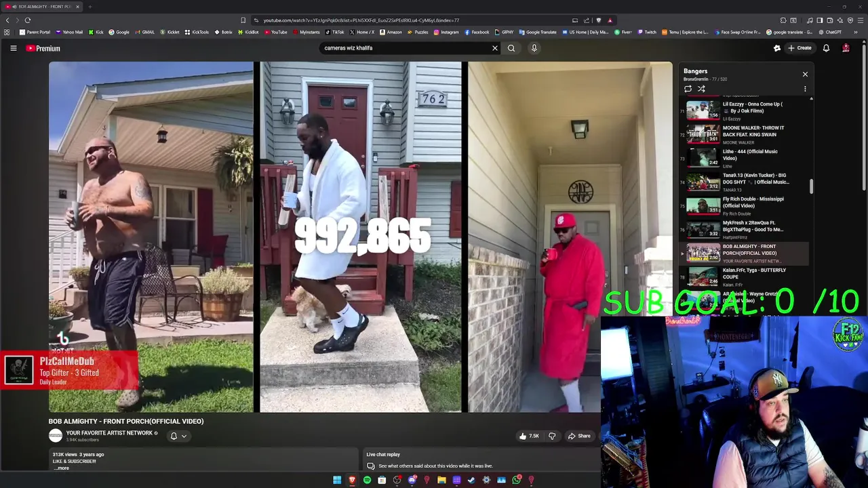Reload the page
The image size is (868, 488).
pos(28,20)
